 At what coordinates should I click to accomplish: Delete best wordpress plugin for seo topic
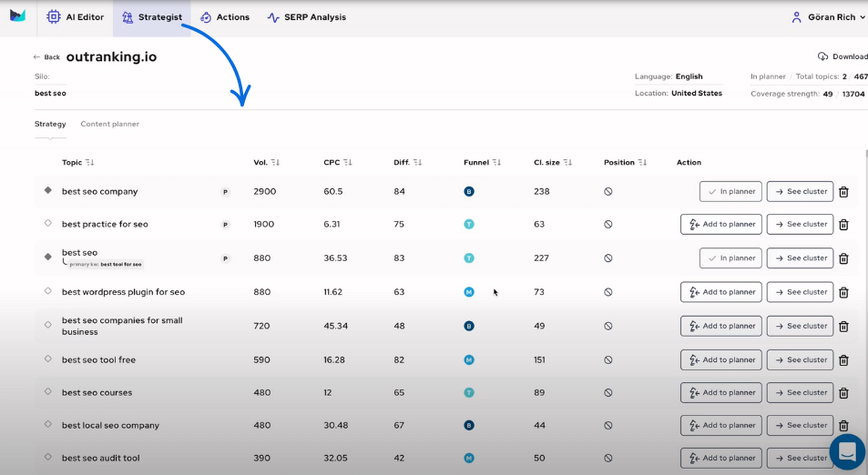(x=843, y=292)
